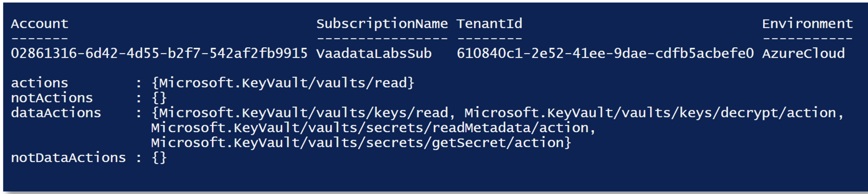Click the Environment column header

[x=807, y=24]
